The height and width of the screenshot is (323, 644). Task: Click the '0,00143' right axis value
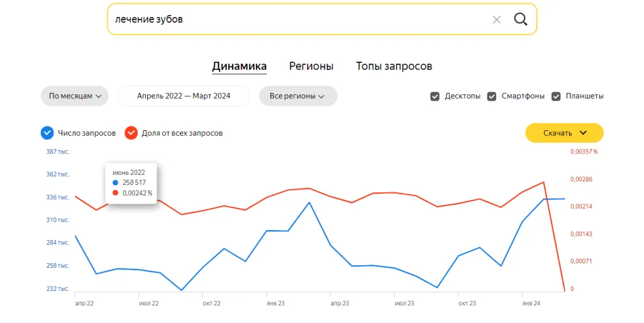point(581,234)
